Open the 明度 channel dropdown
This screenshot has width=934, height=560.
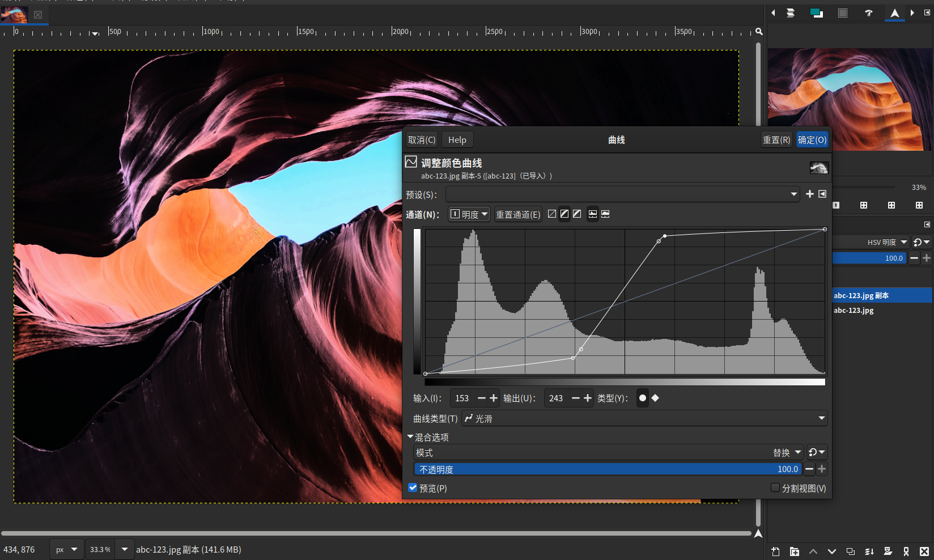(x=469, y=214)
